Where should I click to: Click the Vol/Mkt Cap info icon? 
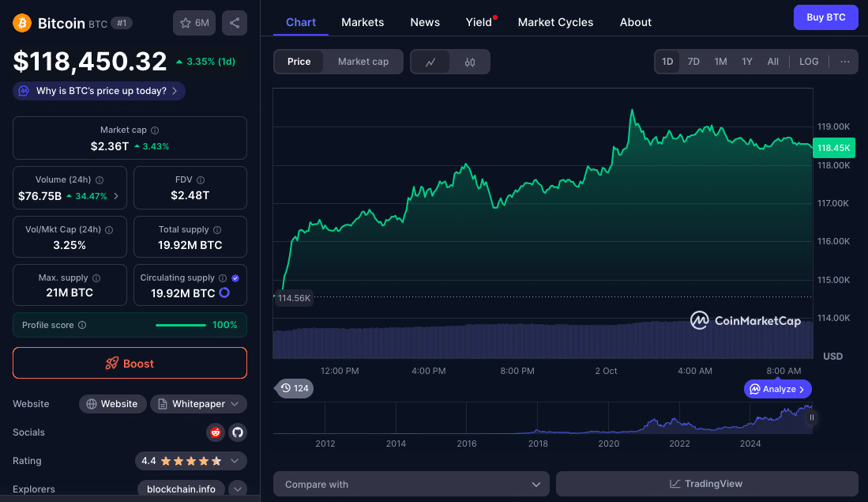click(109, 230)
